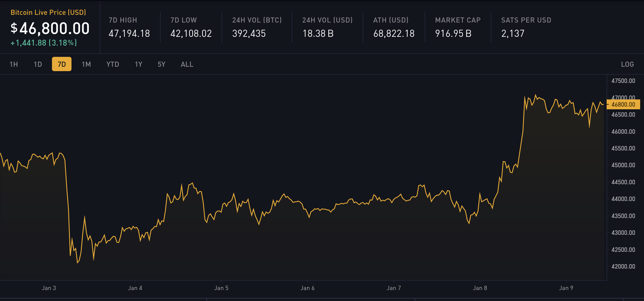The image size is (644, 301).
Task: Click the Bitcoin Live Price (USD) heading
Action: coord(48,12)
